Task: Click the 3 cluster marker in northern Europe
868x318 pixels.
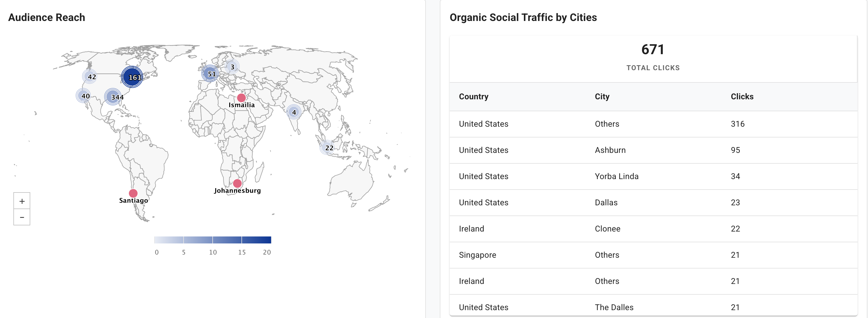Action: pos(232,67)
